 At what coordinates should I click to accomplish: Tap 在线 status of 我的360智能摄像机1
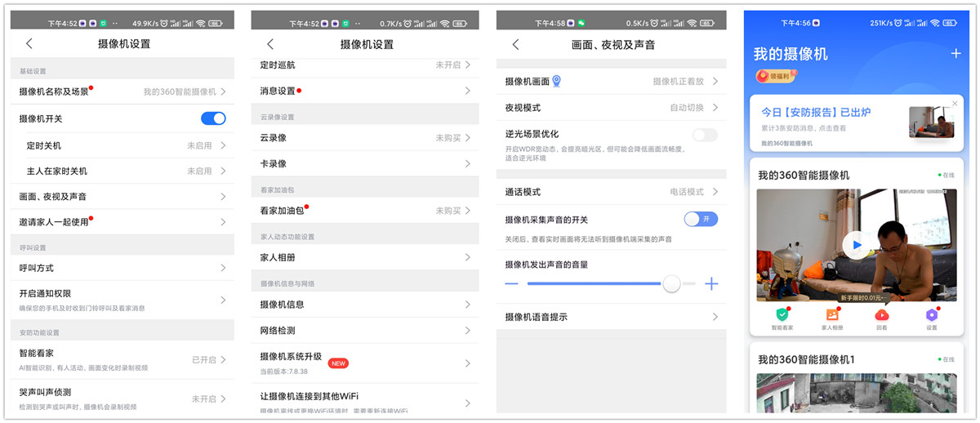click(946, 359)
